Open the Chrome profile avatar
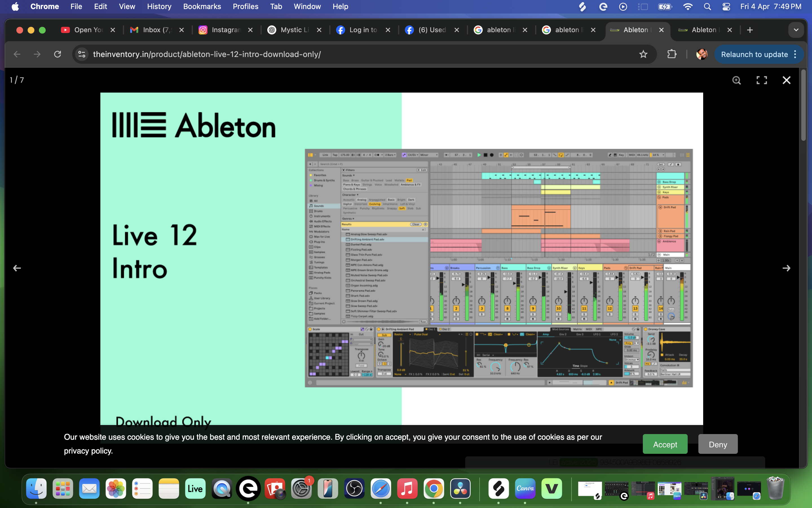Screen dimensions: 812x508 point(701,54)
